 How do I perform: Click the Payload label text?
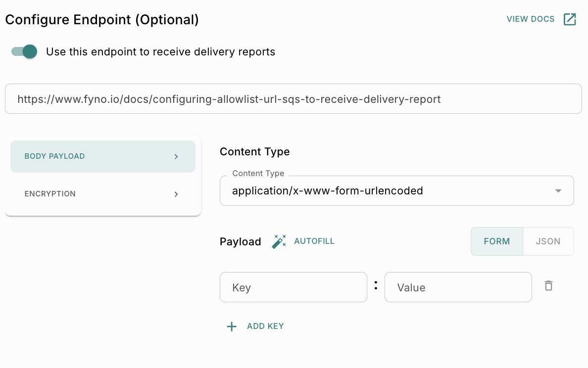[x=241, y=242]
